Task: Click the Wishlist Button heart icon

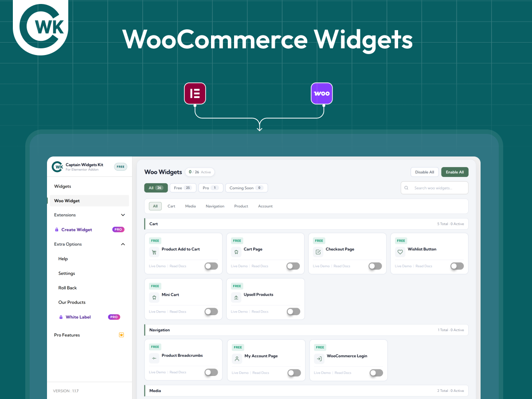Action: [400, 252]
